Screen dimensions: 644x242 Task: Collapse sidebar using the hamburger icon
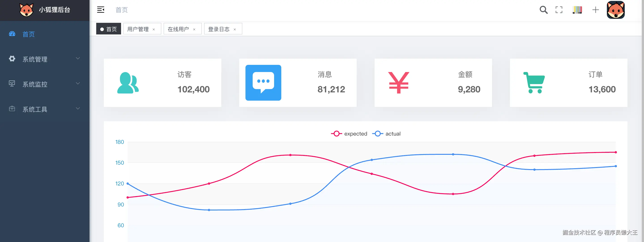click(100, 10)
